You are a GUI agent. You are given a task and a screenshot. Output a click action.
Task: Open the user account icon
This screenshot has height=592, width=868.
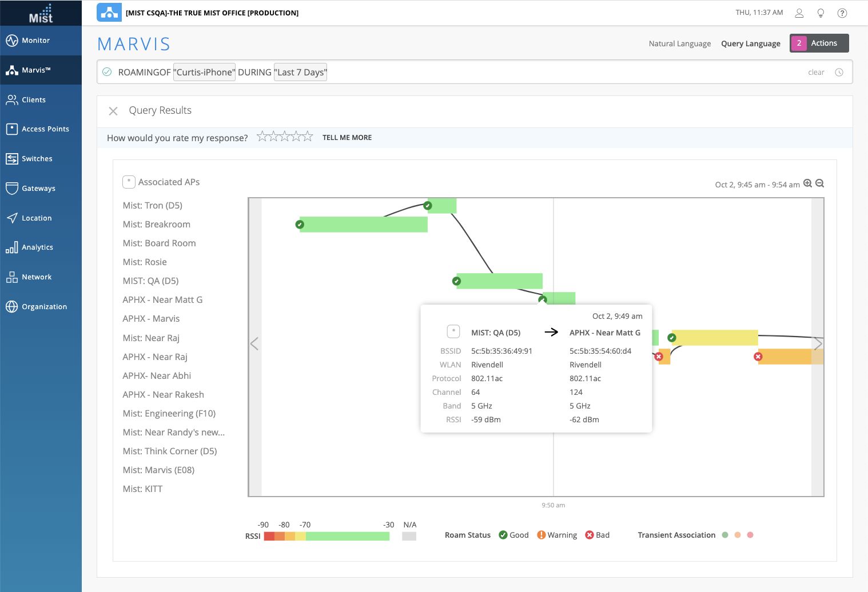pos(799,13)
